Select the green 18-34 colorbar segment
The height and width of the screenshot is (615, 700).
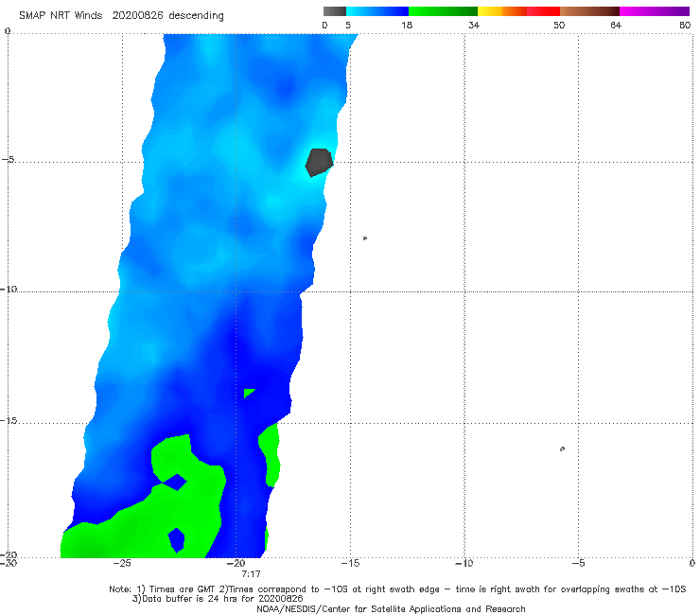pyautogui.click(x=443, y=11)
